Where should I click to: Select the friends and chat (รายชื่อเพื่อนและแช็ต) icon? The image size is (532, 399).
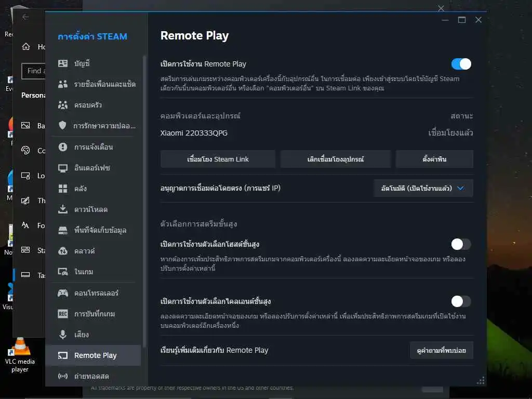pyautogui.click(x=63, y=84)
